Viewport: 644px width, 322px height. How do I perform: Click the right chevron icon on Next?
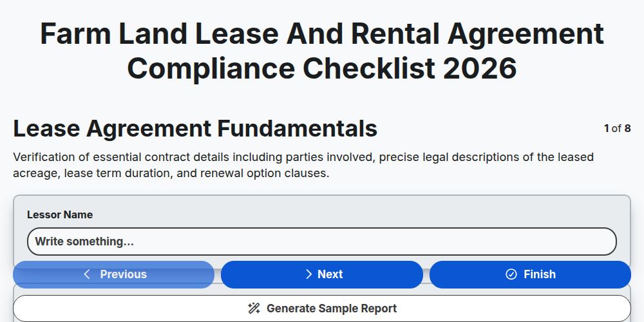pos(309,274)
